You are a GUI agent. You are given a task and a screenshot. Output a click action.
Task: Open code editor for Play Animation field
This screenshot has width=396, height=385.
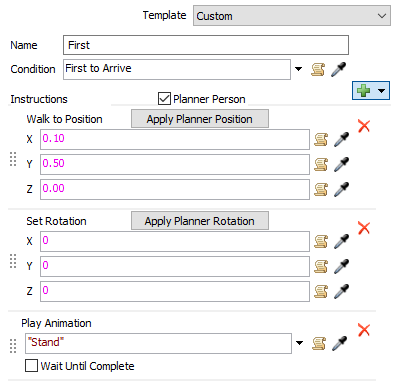319,343
